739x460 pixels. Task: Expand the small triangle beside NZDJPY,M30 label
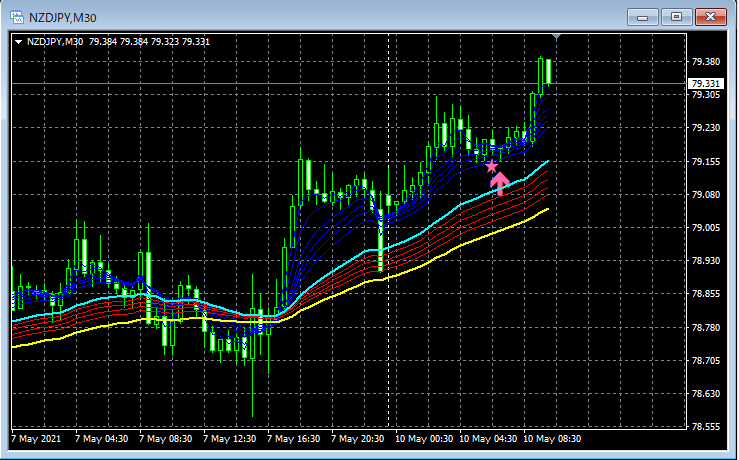[18, 42]
